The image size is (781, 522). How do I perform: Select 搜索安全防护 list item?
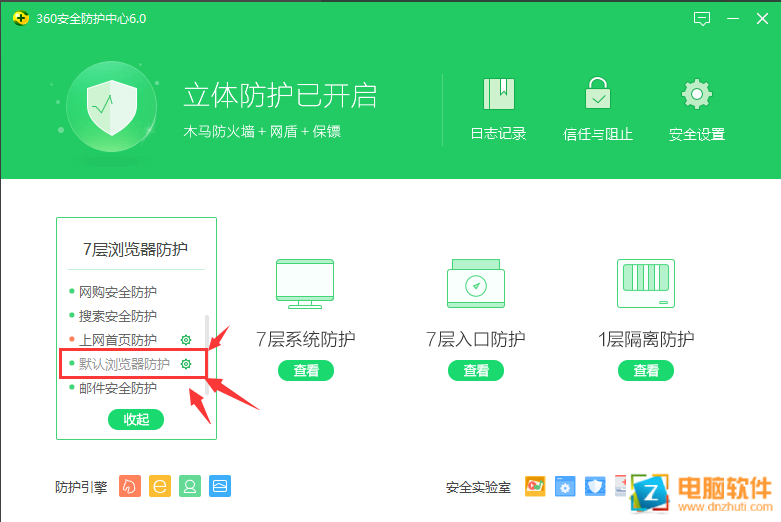point(118,316)
